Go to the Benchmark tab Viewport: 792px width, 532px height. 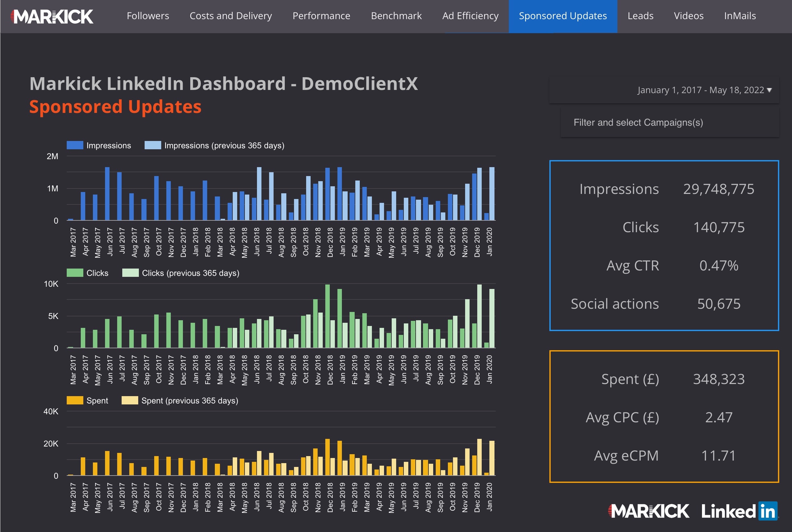396,16
